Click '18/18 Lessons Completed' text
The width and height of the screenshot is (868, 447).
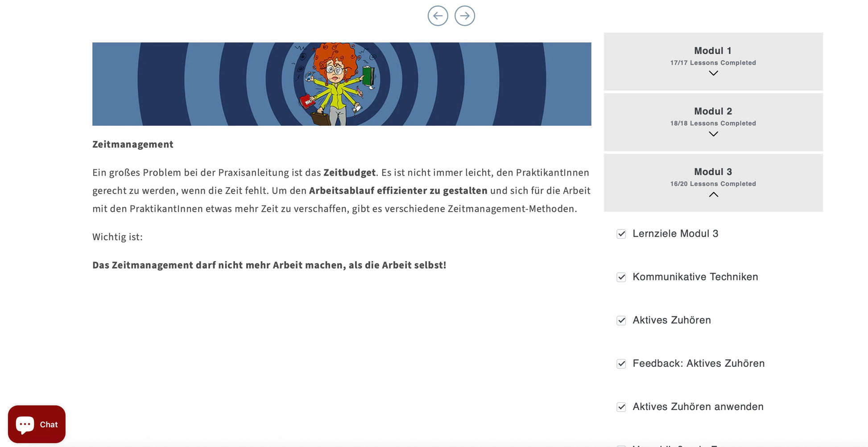(713, 123)
